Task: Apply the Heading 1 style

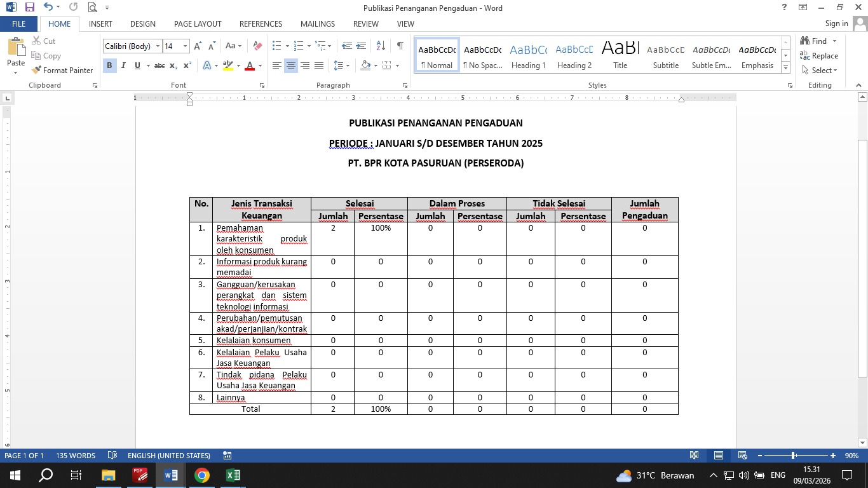Action: [x=529, y=56]
